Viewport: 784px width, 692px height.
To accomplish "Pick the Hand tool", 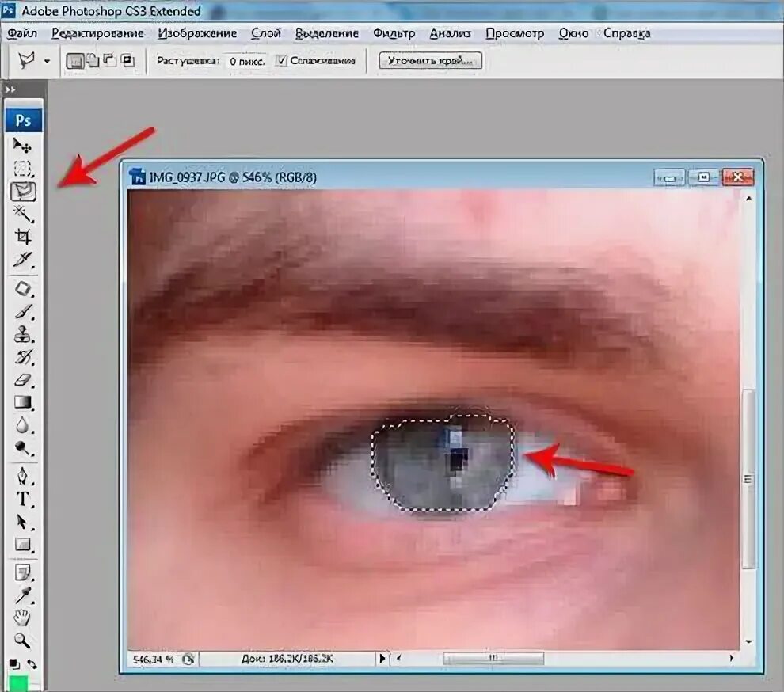I will (x=22, y=618).
